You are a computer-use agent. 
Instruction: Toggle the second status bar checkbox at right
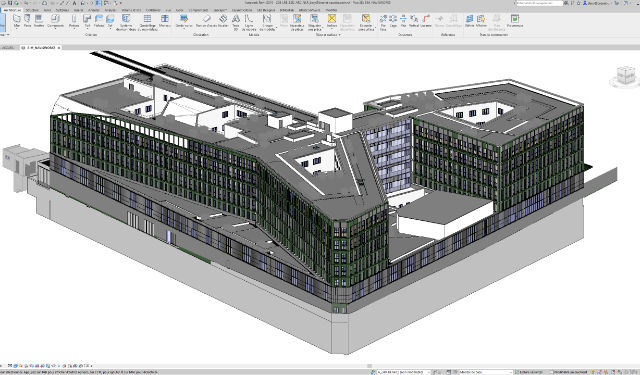tap(551, 372)
